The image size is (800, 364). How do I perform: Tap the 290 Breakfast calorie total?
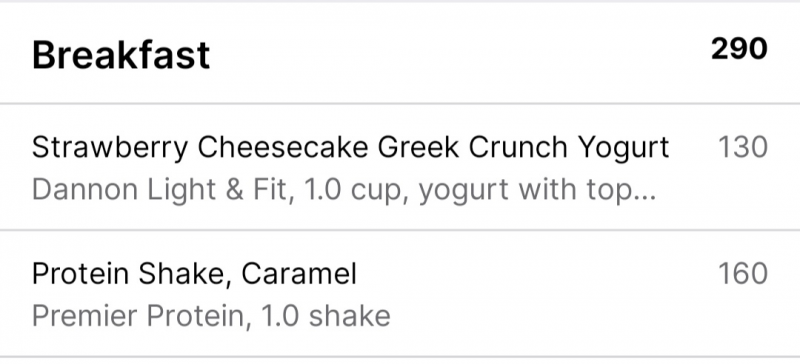point(739,50)
